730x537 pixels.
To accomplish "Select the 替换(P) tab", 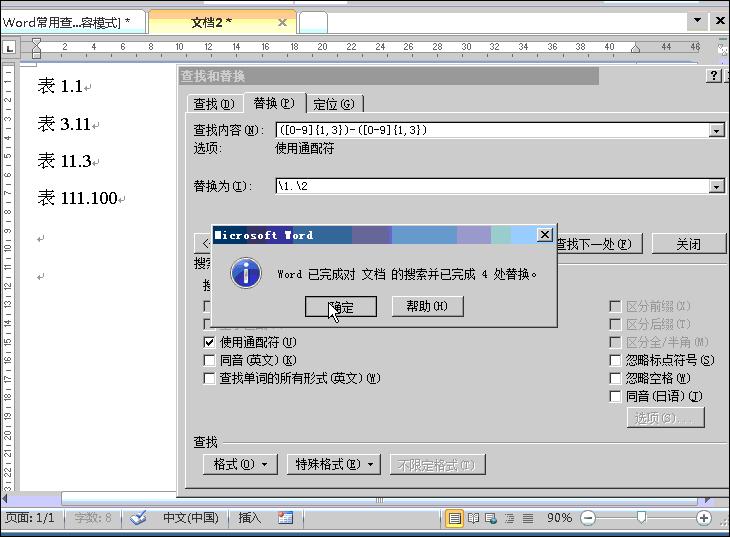I will [x=274, y=103].
